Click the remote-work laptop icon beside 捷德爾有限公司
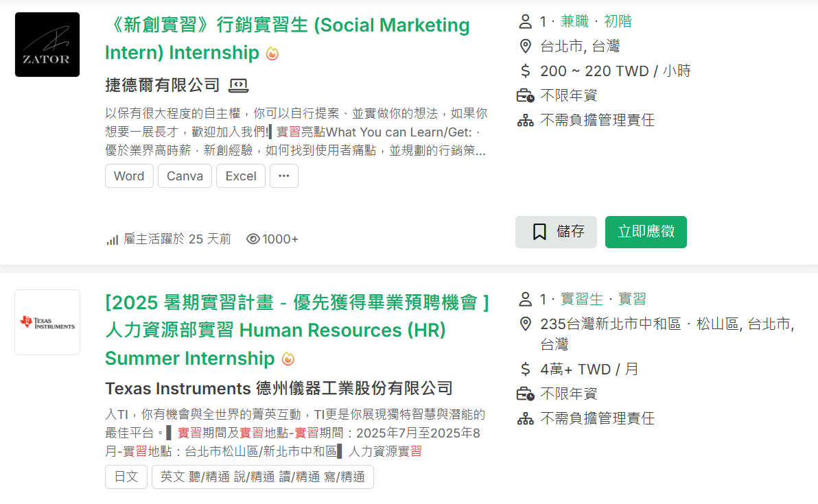Image resolution: width=818 pixels, height=504 pixels. pos(238,86)
